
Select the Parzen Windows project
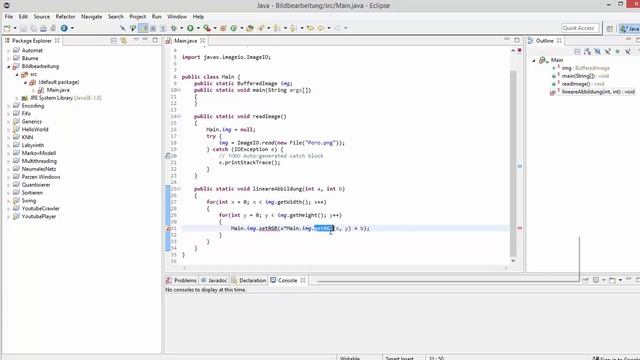(x=41, y=177)
